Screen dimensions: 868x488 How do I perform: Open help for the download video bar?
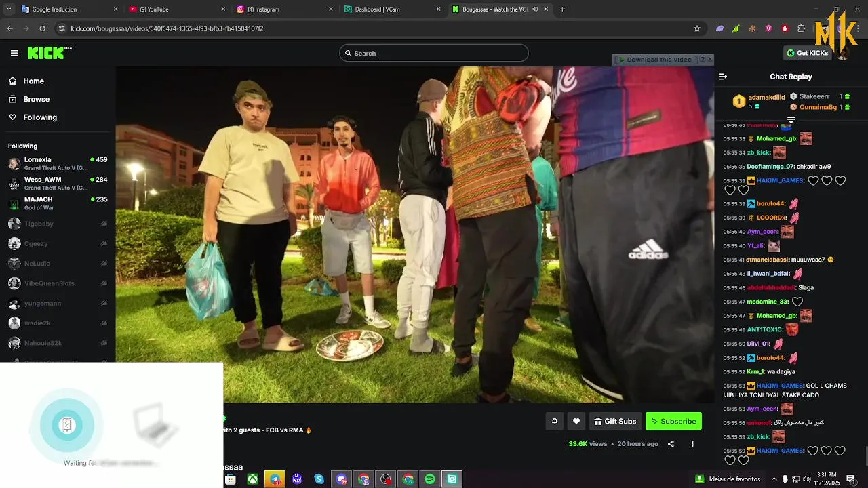[703, 60]
